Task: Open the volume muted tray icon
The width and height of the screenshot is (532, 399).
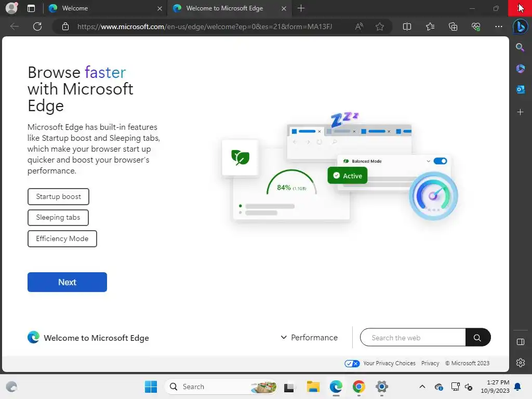Action: pyautogui.click(x=469, y=387)
